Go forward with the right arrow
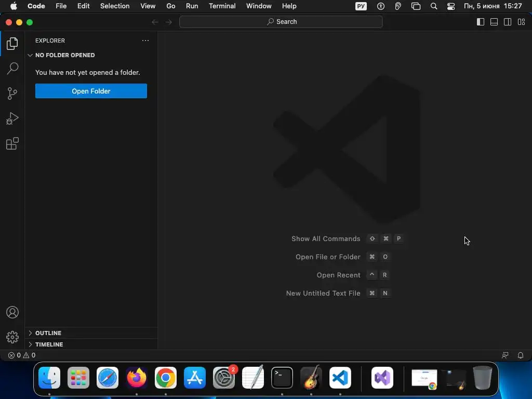The width and height of the screenshot is (532, 399). 169,22
